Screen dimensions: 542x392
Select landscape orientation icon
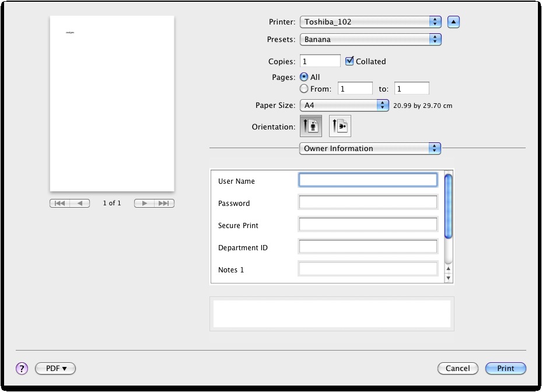tap(340, 126)
